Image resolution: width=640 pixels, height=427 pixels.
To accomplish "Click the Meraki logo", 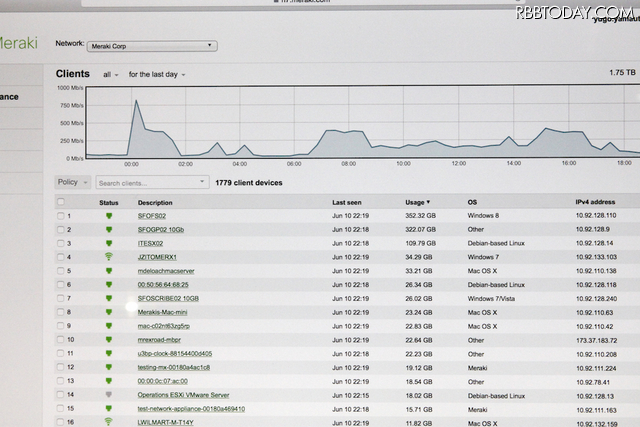I will coord(18,43).
